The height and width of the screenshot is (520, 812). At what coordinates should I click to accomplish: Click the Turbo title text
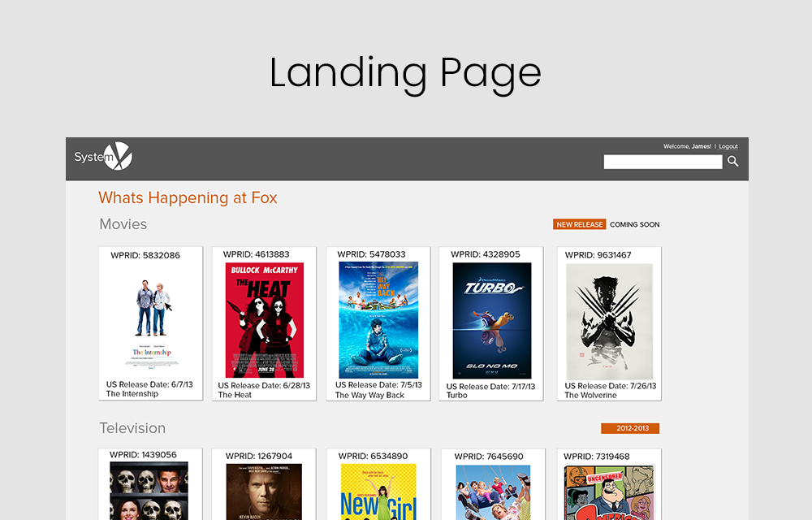[x=456, y=395]
